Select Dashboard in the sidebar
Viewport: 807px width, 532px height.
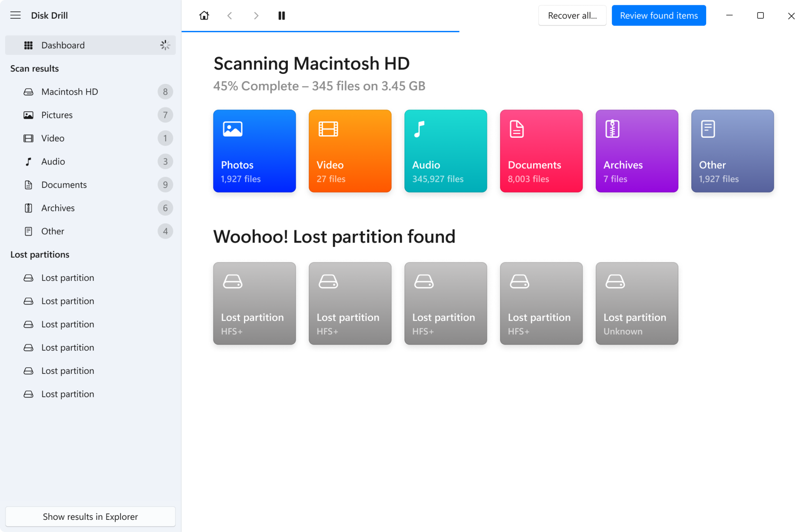click(63, 45)
